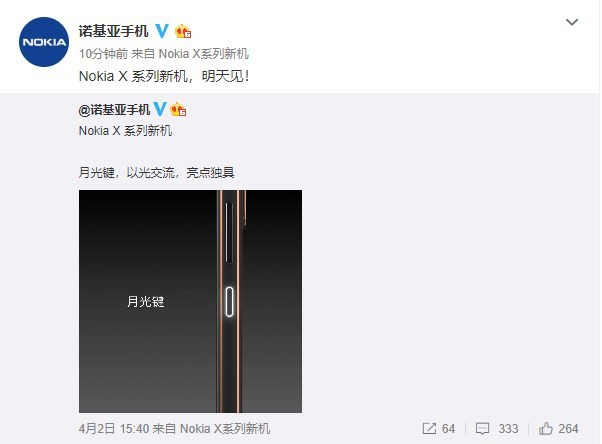Click the source link 来自 Nokia X系列新机 at top

(190, 54)
